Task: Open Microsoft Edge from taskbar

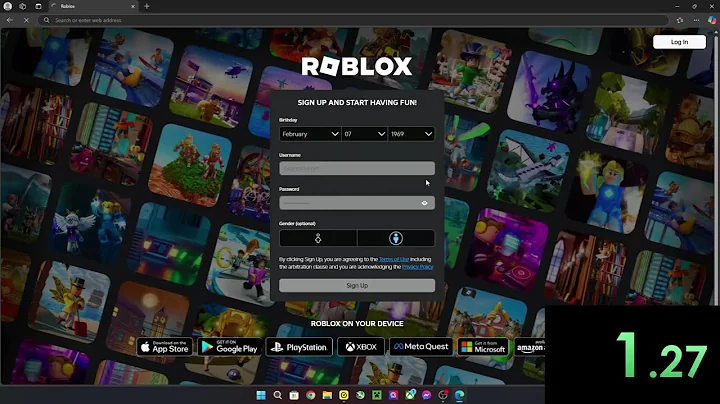Action: click(460, 395)
